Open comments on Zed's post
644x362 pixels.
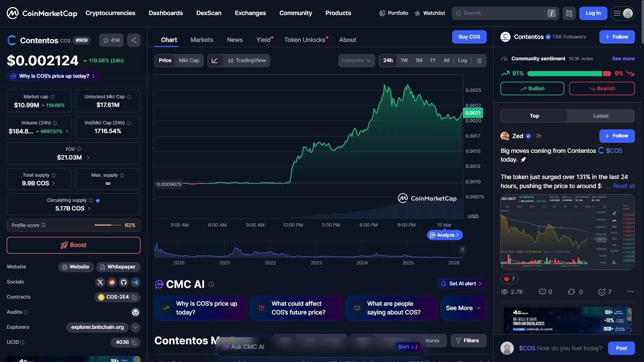pos(545,292)
